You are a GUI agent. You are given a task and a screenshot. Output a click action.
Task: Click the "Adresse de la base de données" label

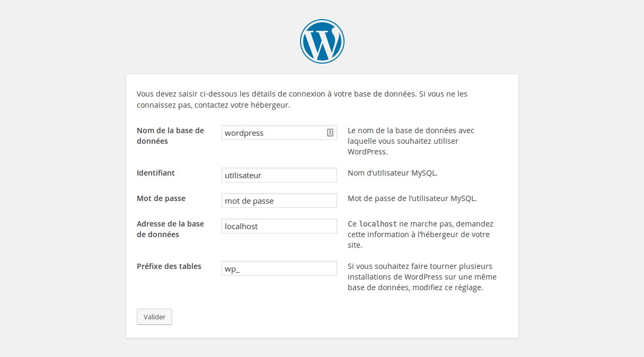click(x=171, y=229)
